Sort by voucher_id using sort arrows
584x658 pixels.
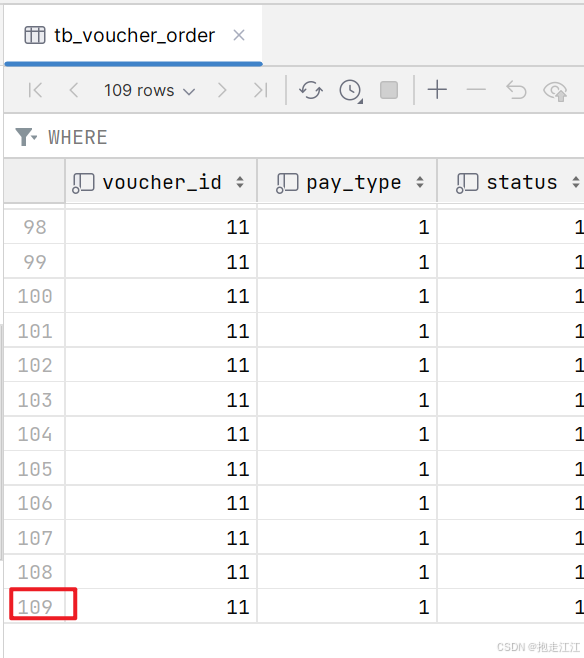click(240, 183)
